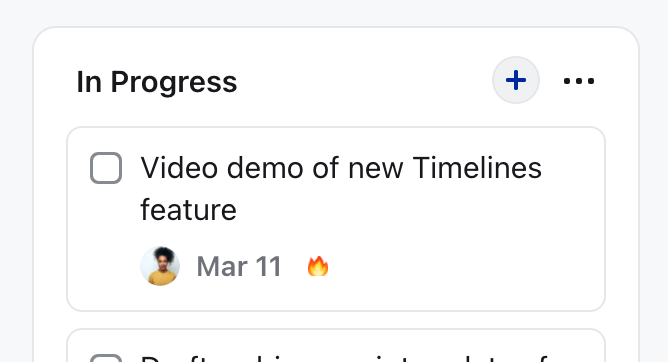Viewport: 668px width, 362px height.
Task: Open Mar 11 due date picker
Action: click(239, 267)
